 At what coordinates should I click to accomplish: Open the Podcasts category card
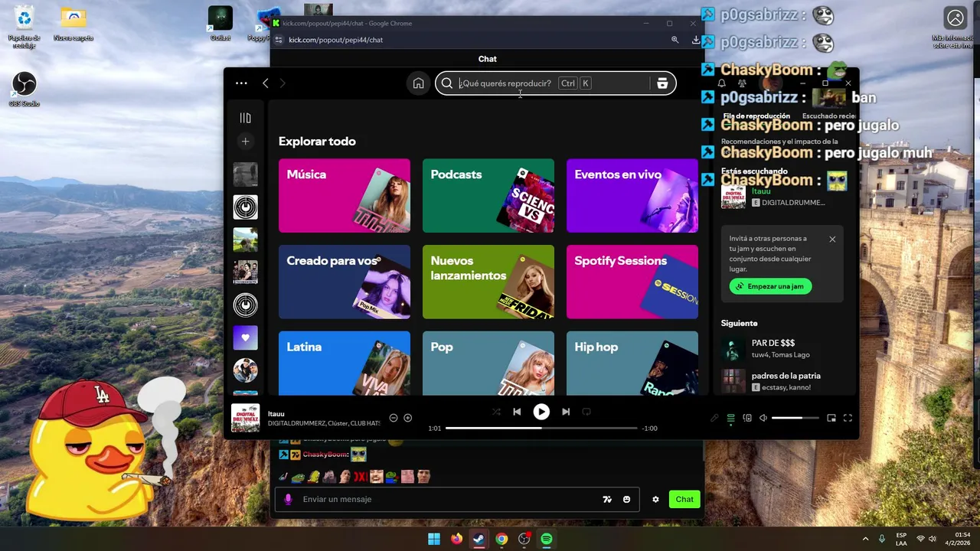click(x=488, y=195)
